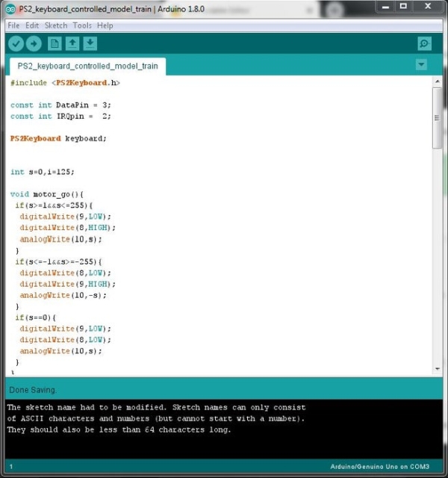Click the 'const int IRQpin = 2;' line
Viewport: 448px width, 478px height.
60,117
